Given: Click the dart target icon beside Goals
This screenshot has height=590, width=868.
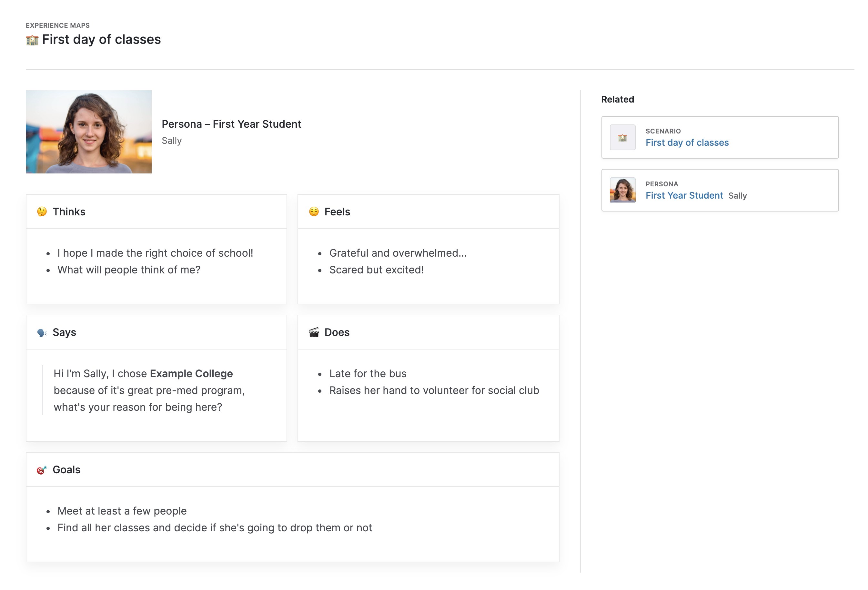Looking at the screenshot, I should click(x=41, y=470).
